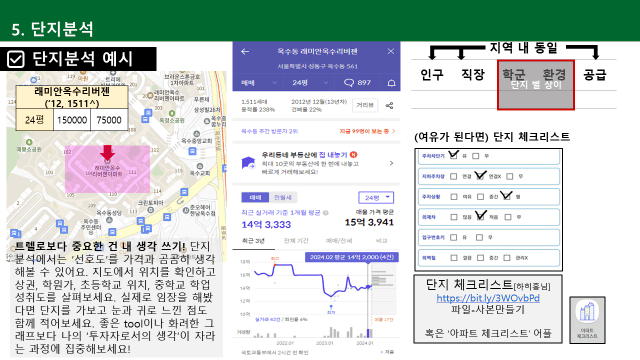
Task: Click the info icon after 1개월 평균
Action: (x=326, y=213)
